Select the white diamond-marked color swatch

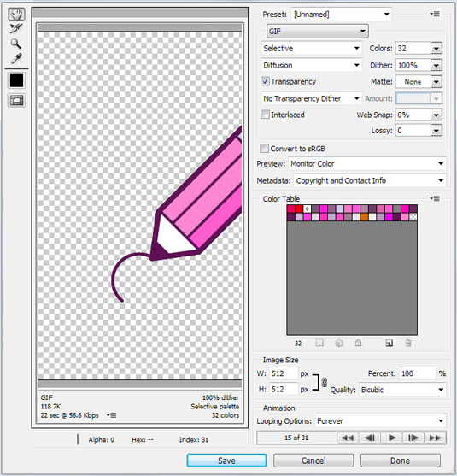click(308, 209)
